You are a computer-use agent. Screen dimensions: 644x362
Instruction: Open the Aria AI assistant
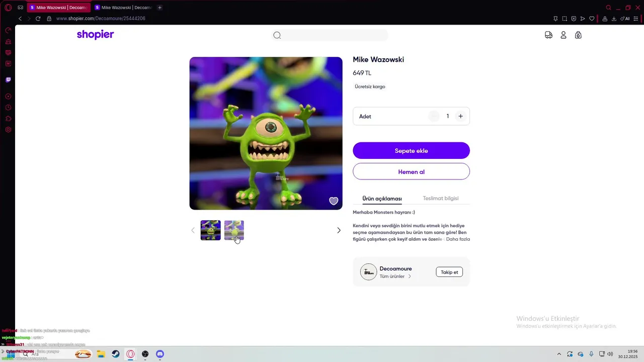pyautogui.click(x=625, y=19)
